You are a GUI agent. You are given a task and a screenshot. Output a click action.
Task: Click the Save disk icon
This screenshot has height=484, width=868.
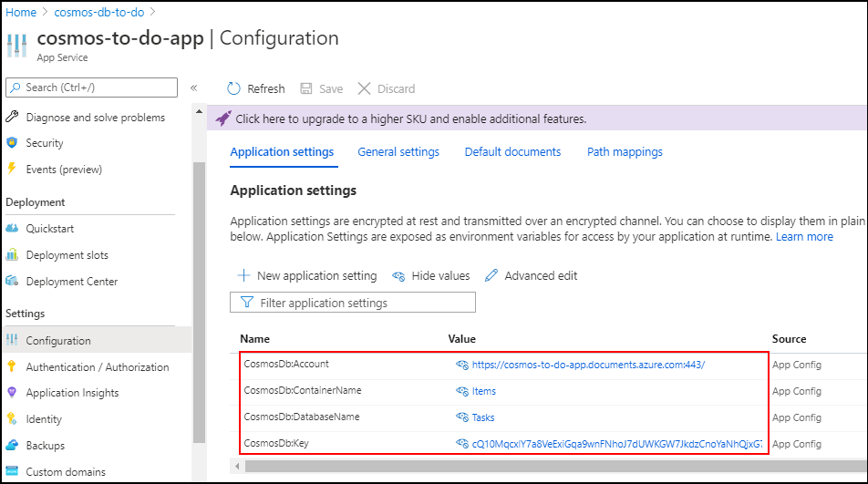(x=306, y=88)
